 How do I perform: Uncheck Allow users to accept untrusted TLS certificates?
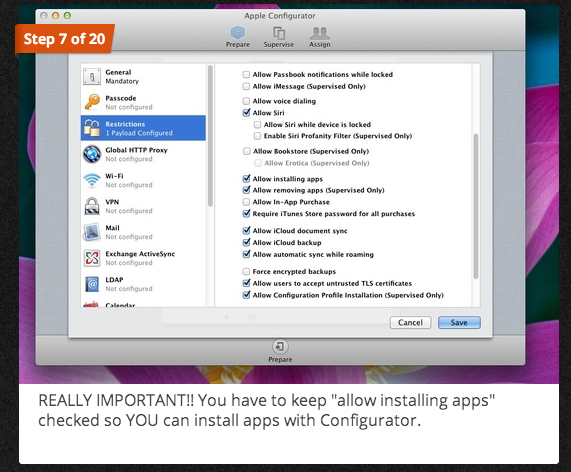click(x=247, y=283)
